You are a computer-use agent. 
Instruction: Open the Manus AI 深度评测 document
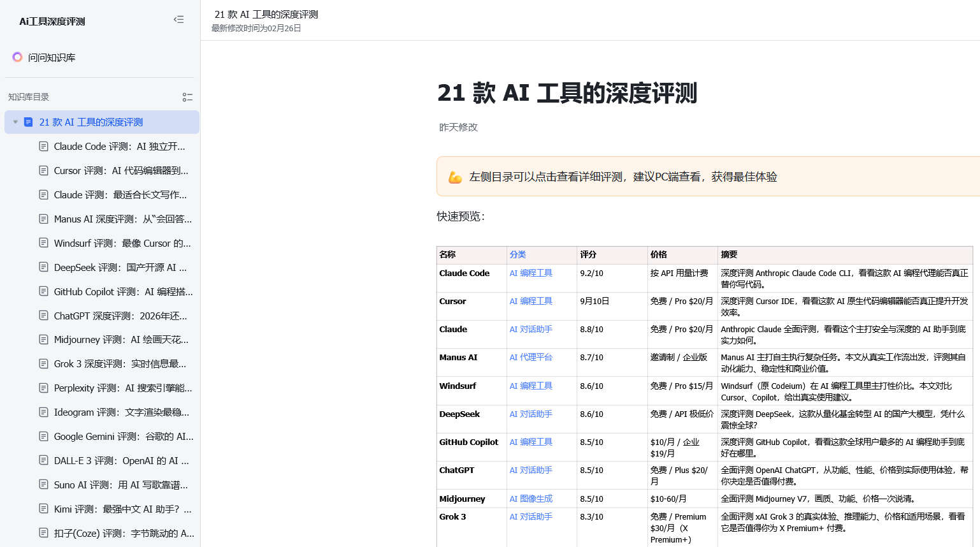tap(122, 219)
